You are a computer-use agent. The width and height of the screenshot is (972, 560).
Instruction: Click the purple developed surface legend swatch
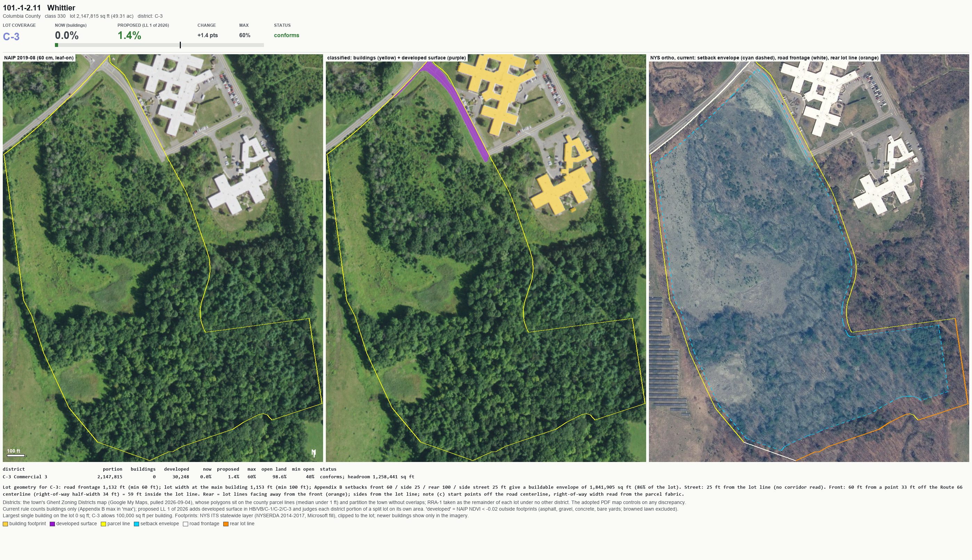pyautogui.click(x=52, y=524)
